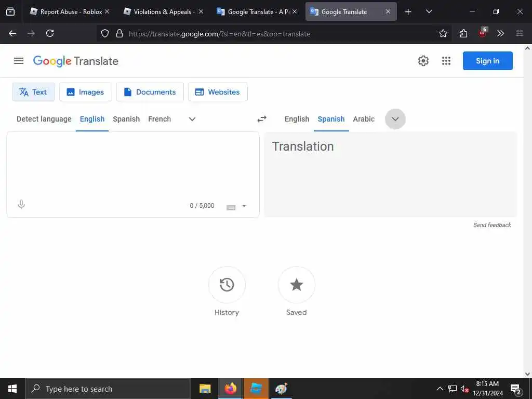The width and height of the screenshot is (532, 399).
Task: Go to the Google Translate logo home
Action: point(76,61)
